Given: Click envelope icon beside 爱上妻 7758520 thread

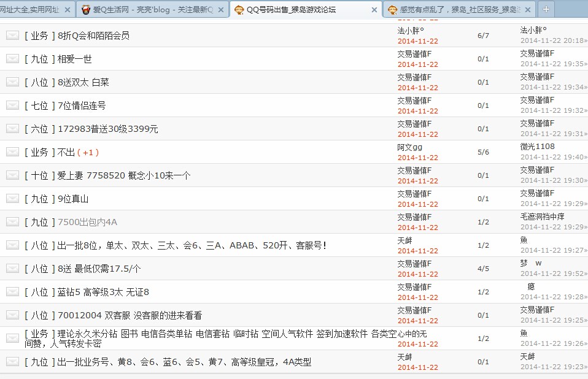Looking at the screenshot, I should point(12,175).
